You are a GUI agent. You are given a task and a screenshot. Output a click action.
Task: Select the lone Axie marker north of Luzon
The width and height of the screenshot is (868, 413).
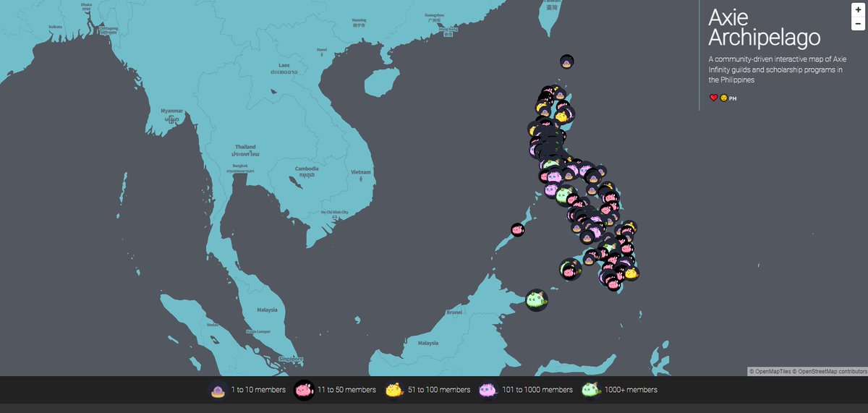tap(567, 62)
